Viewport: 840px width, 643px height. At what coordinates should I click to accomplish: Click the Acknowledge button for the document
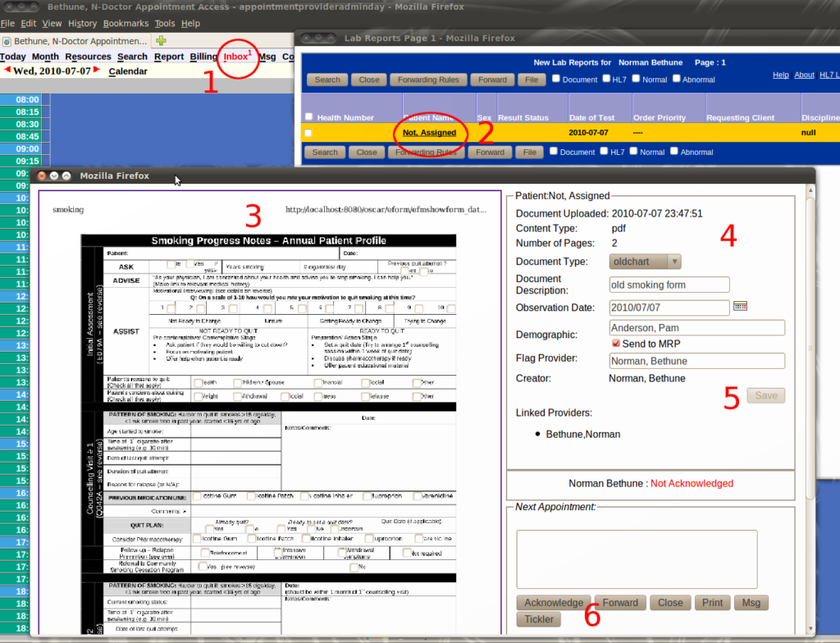coord(554,603)
